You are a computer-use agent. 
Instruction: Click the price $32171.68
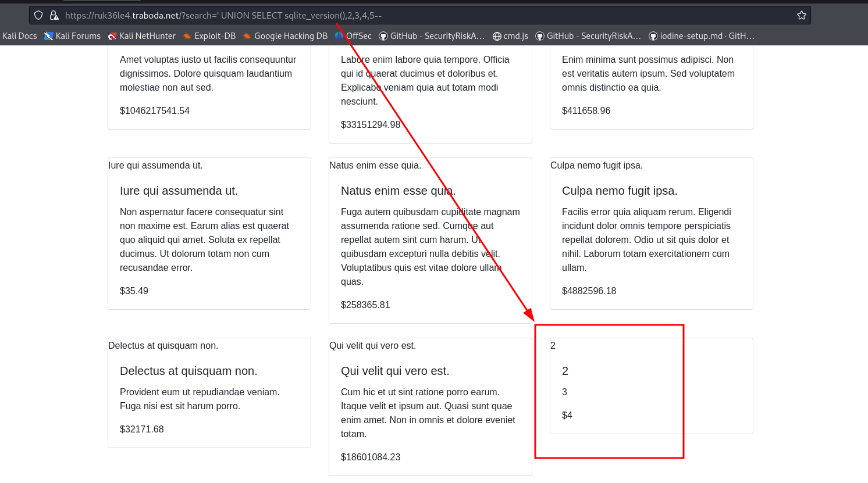[x=141, y=429]
